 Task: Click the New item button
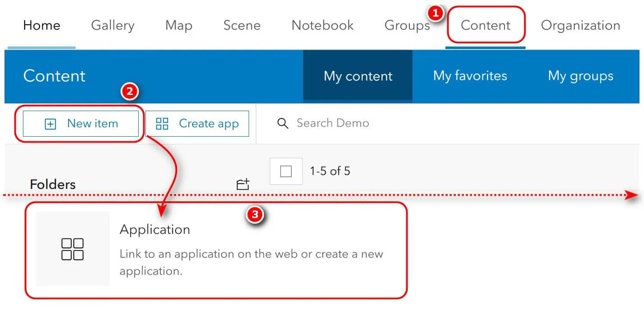81,124
